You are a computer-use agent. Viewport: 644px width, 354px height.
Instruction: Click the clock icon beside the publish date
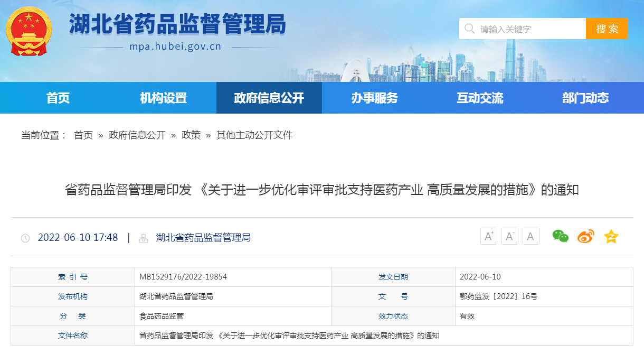pos(25,237)
